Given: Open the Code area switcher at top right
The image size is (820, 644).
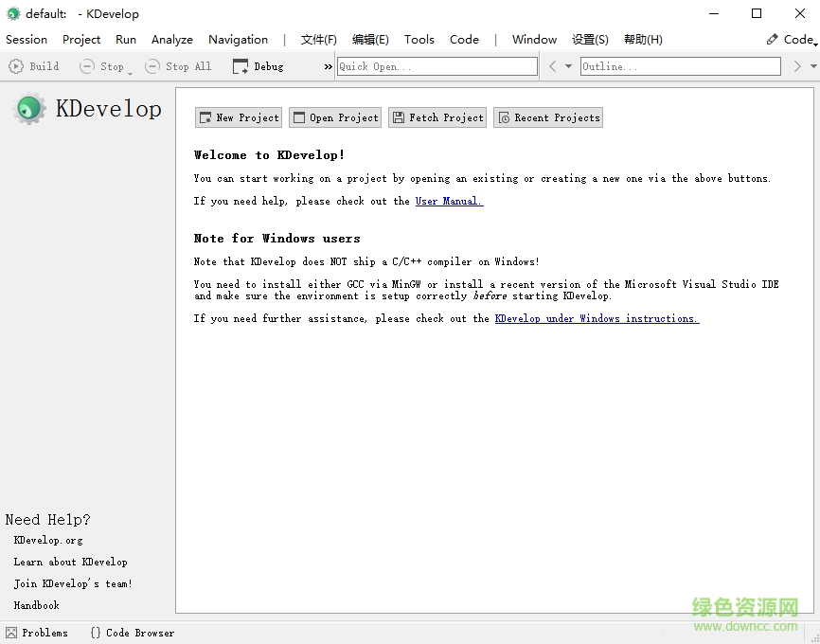Looking at the screenshot, I should pos(792,39).
